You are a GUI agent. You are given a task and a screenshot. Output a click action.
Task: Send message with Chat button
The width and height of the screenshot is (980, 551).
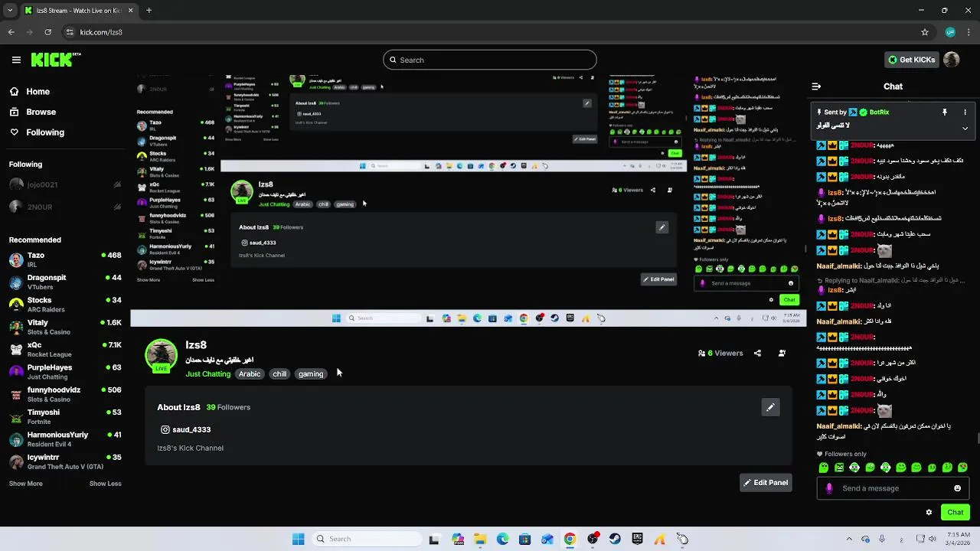tap(955, 513)
